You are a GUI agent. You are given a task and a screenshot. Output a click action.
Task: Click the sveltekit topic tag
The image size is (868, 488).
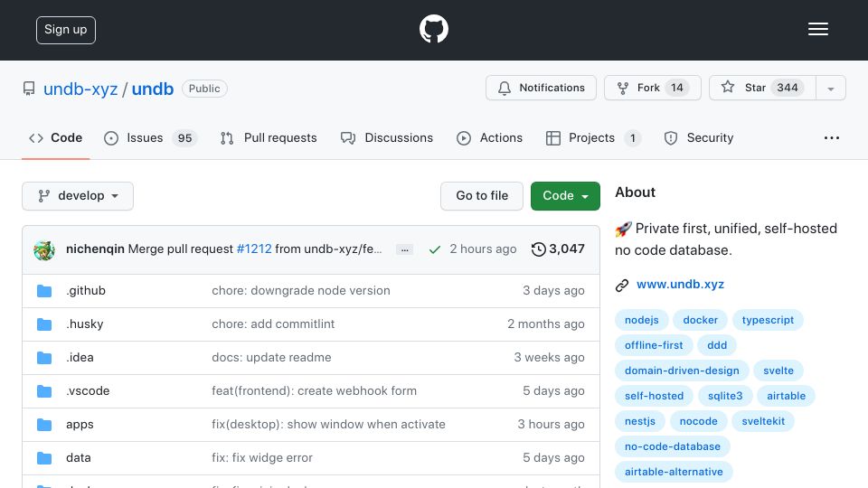pyautogui.click(x=763, y=422)
